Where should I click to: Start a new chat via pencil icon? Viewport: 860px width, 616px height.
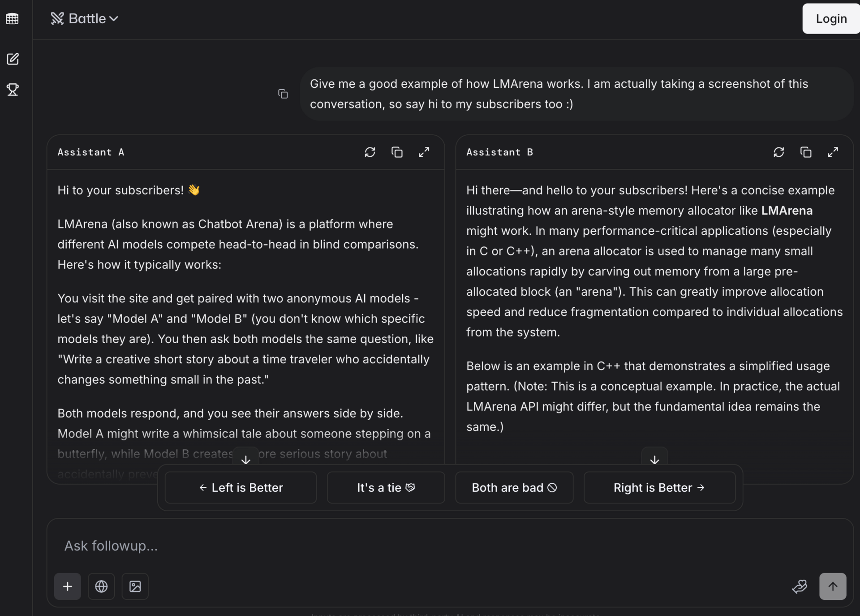(x=13, y=59)
